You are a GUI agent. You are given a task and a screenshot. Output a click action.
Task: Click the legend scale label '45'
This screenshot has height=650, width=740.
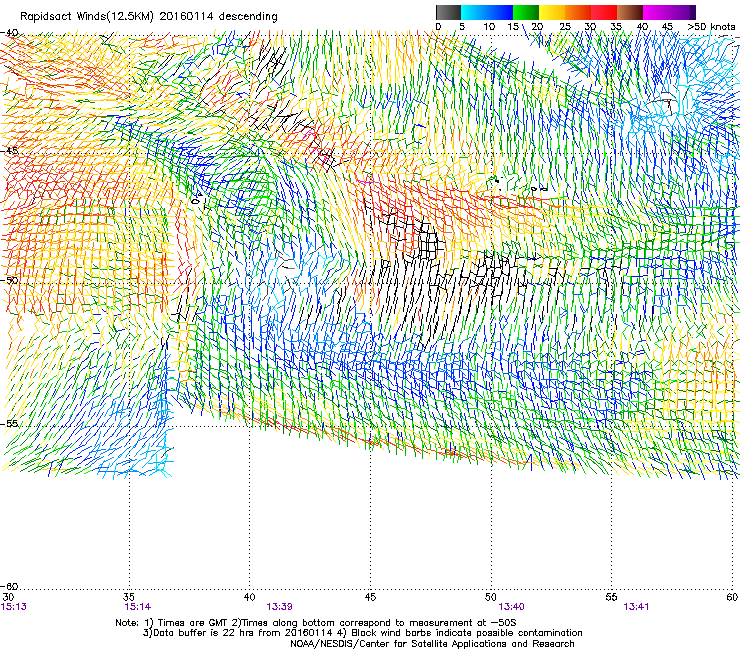(667, 27)
